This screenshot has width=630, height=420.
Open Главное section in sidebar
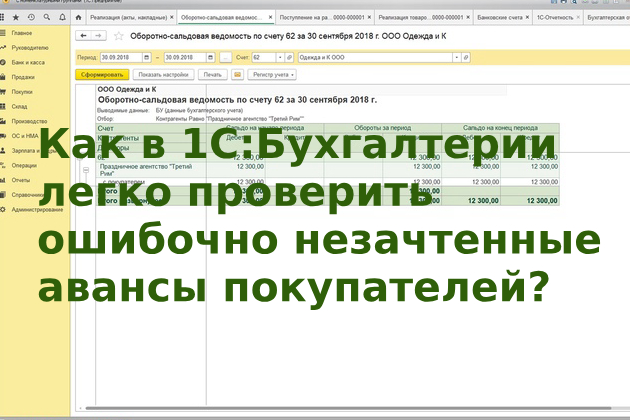(22, 33)
